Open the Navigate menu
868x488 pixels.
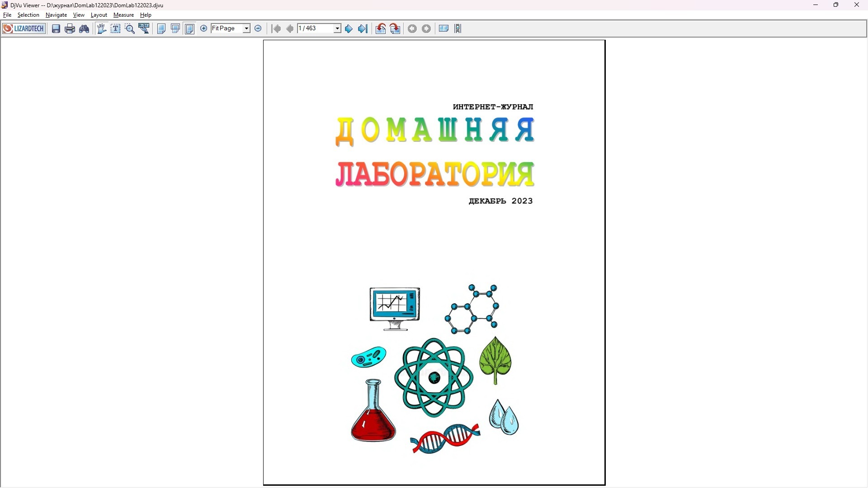(56, 15)
